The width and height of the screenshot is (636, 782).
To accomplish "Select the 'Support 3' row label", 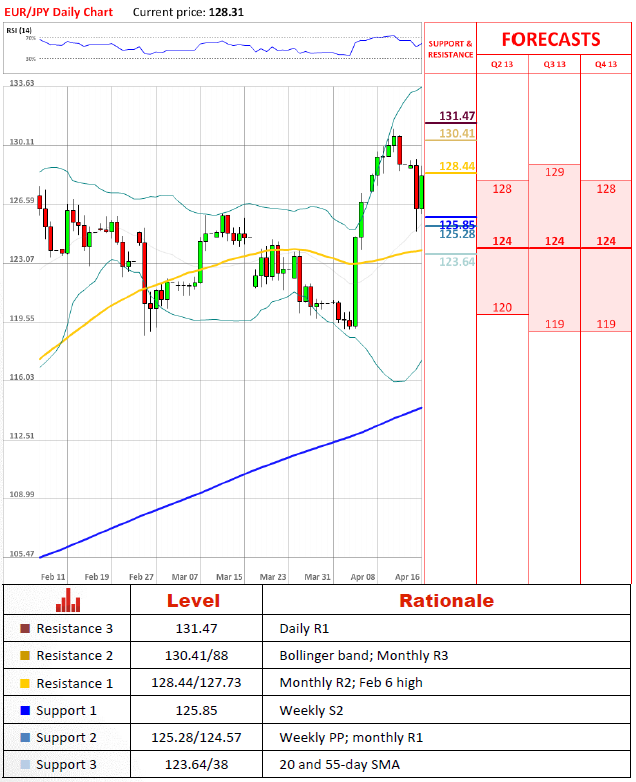I will tap(66, 765).
